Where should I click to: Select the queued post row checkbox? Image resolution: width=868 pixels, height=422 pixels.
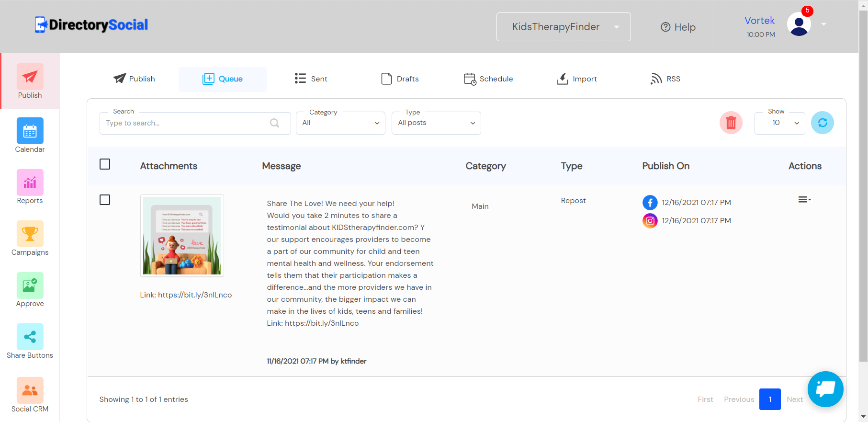click(x=105, y=200)
